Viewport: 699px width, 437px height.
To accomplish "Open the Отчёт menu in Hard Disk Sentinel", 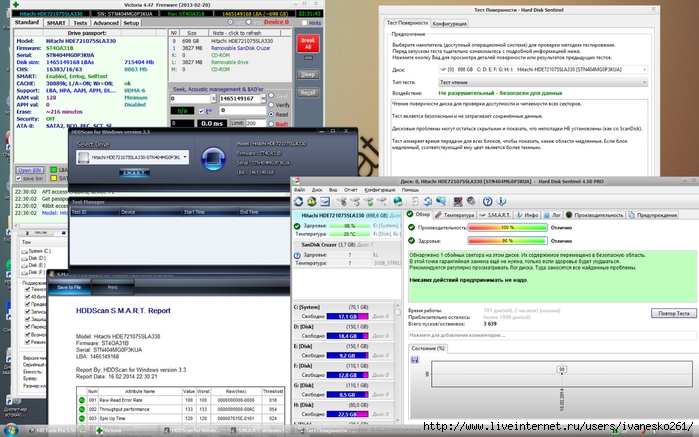I will tap(351, 190).
